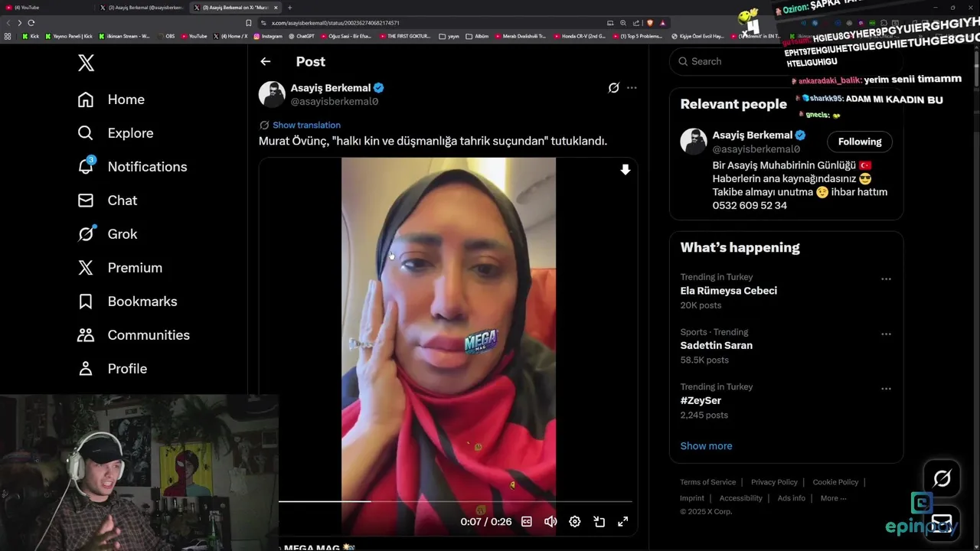Open Asayiş Berkemal in Relevant people

[x=753, y=135]
